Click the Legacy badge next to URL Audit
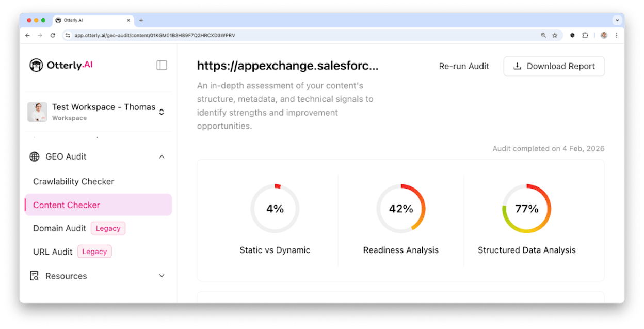This screenshot has width=644, height=329. pos(94,252)
